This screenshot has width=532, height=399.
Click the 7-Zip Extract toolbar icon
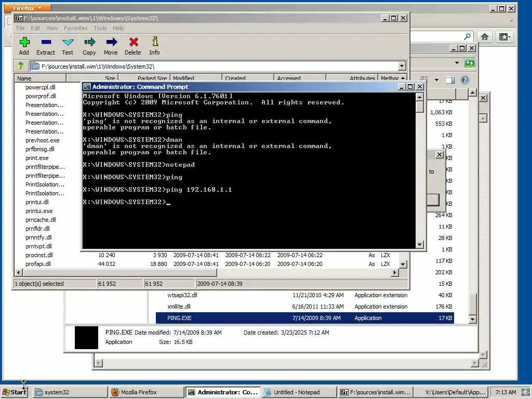[46, 42]
